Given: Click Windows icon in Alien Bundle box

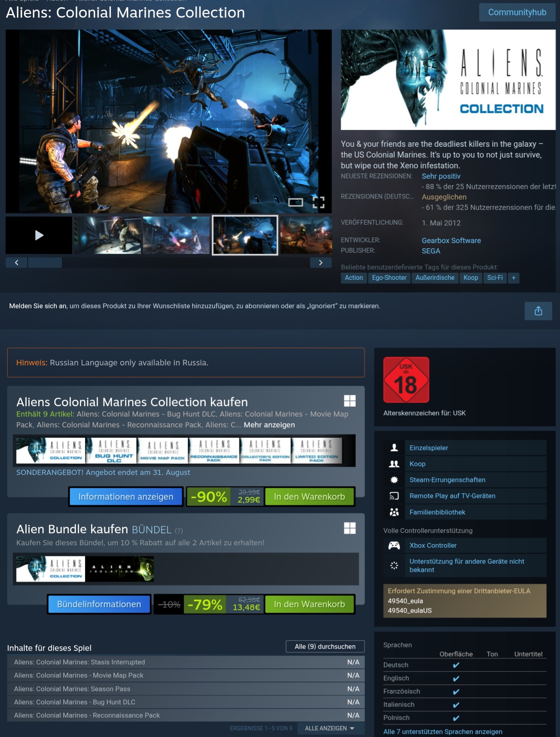Looking at the screenshot, I should click(350, 528).
